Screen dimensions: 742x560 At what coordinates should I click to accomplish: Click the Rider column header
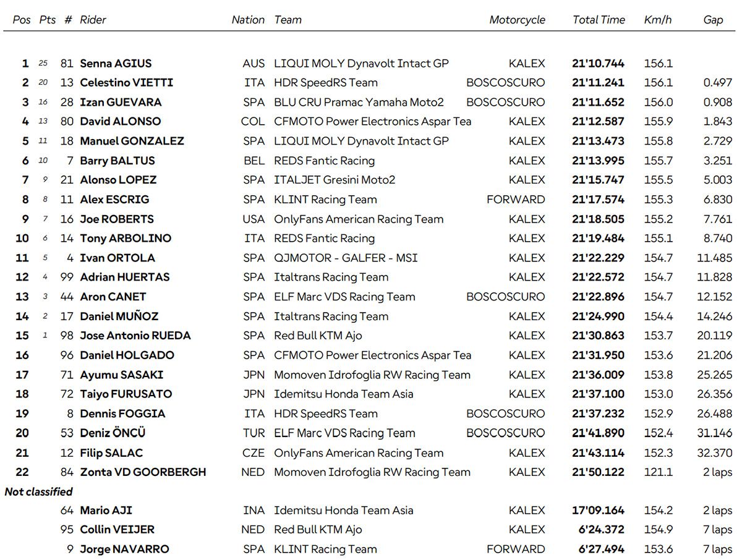pyautogui.click(x=93, y=20)
